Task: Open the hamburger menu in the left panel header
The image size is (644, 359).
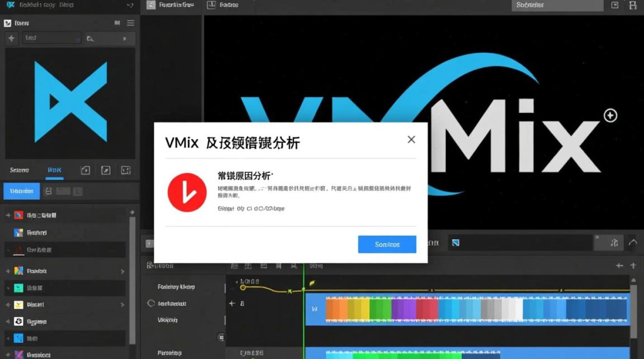Action: (x=130, y=23)
